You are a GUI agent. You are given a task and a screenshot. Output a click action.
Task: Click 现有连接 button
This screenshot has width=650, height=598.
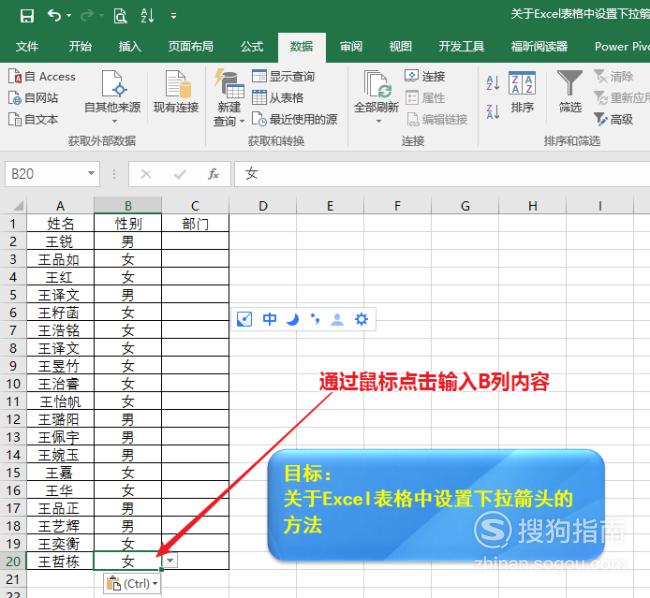coord(176,92)
